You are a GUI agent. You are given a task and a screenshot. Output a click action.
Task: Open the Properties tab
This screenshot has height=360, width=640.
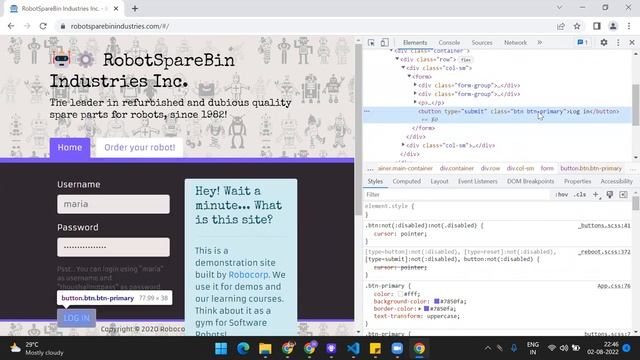[x=577, y=181]
